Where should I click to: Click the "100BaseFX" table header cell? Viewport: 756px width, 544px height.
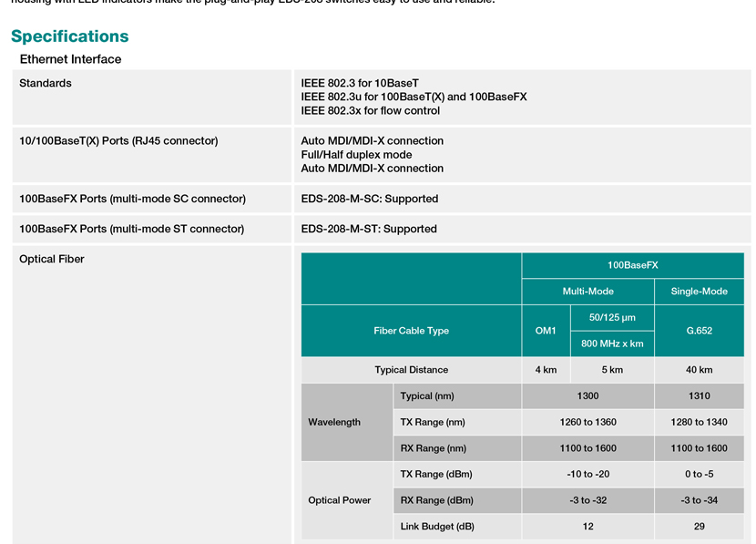[x=632, y=265]
